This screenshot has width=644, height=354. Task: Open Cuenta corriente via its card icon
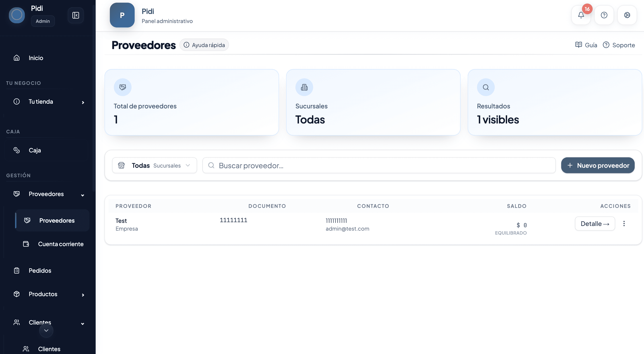click(x=26, y=244)
